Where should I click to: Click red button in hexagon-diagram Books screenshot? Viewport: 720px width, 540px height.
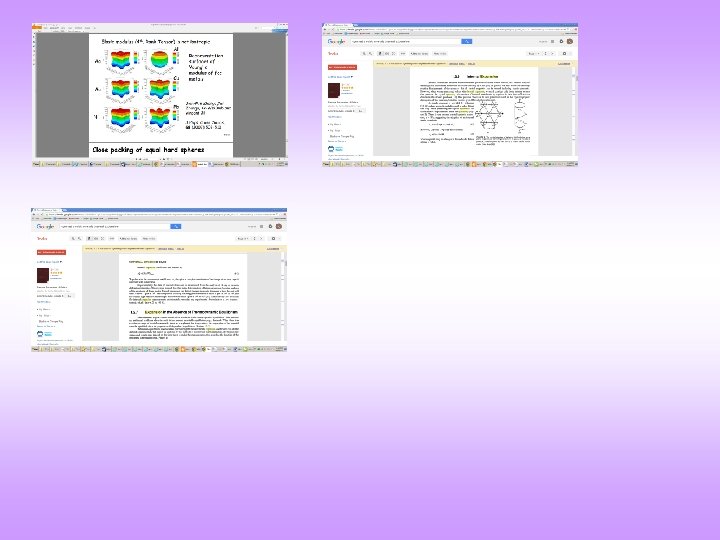click(x=342, y=67)
